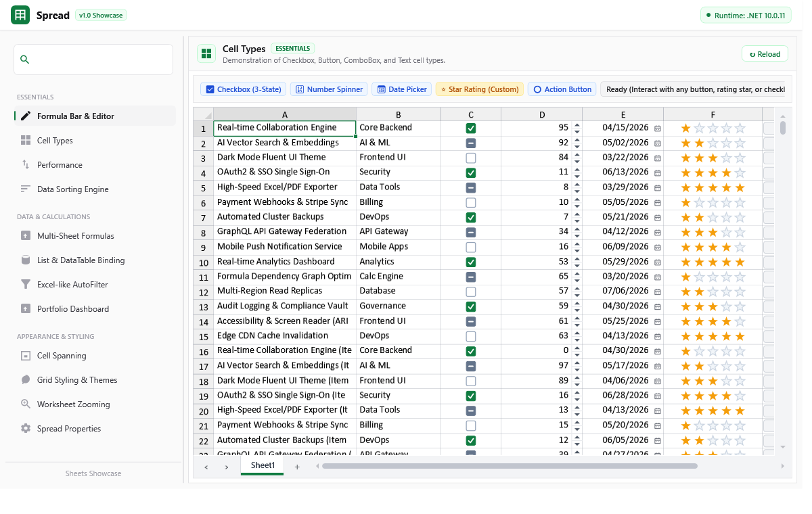Decrease the spinner value 97 in row 17
812x514 pixels.
(x=577, y=369)
